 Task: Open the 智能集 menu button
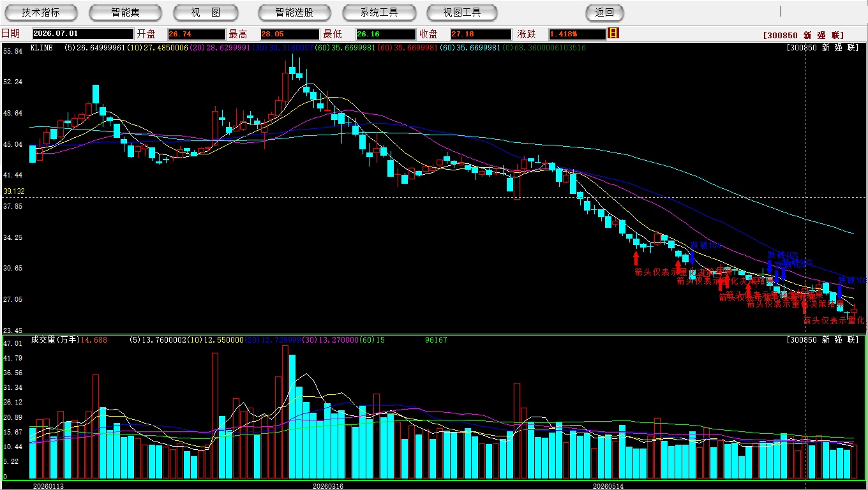tap(125, 12)
